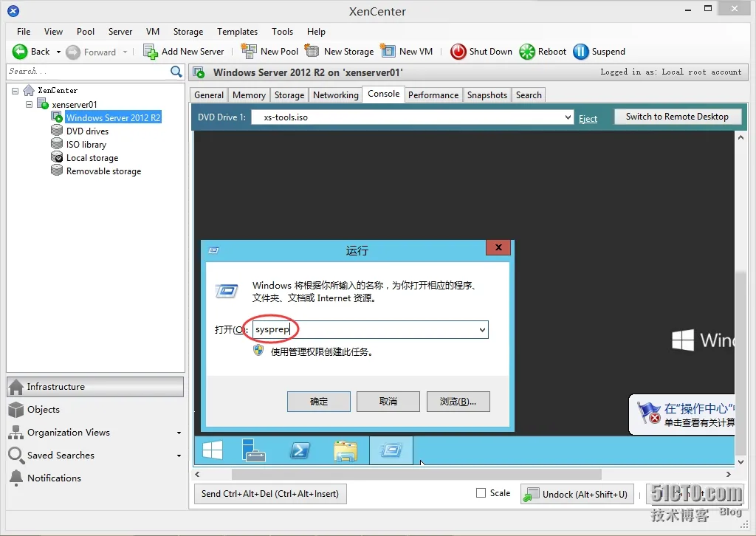This screenshot has height=536, width=756.
Task: Click the Windows Start button in console
Action: pyautogui.click(x=213, y=450)
